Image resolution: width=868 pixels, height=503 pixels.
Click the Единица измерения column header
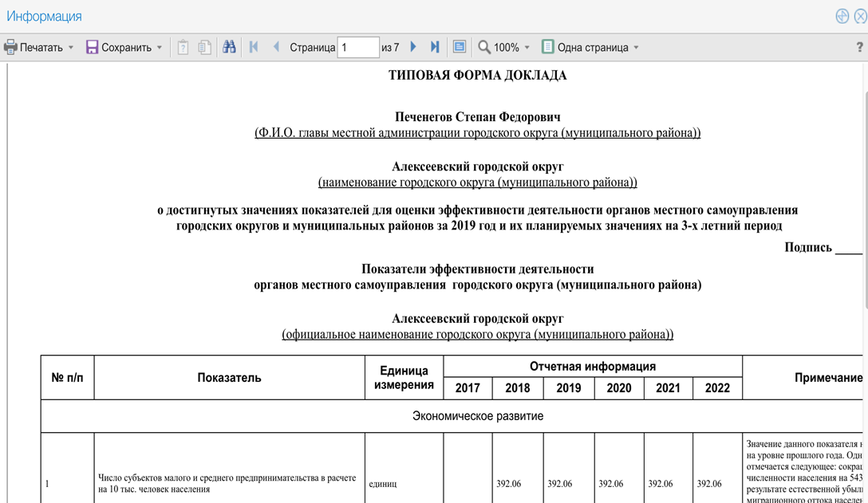[404, 378]
